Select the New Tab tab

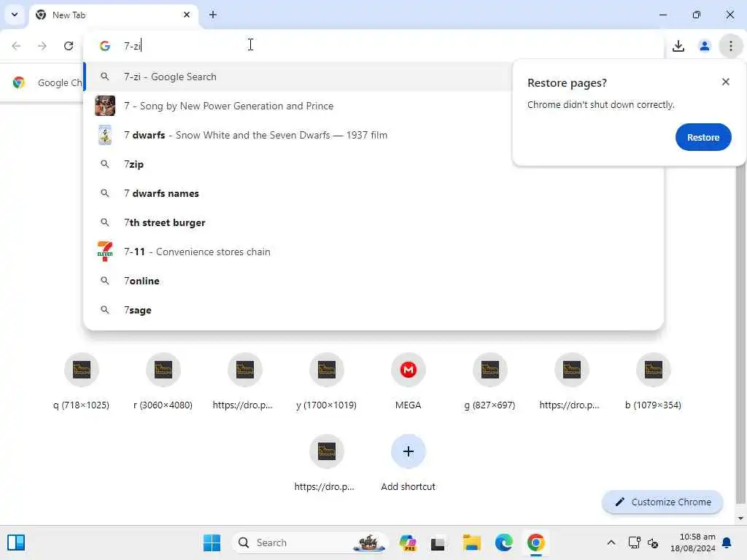tap(115, 15)
